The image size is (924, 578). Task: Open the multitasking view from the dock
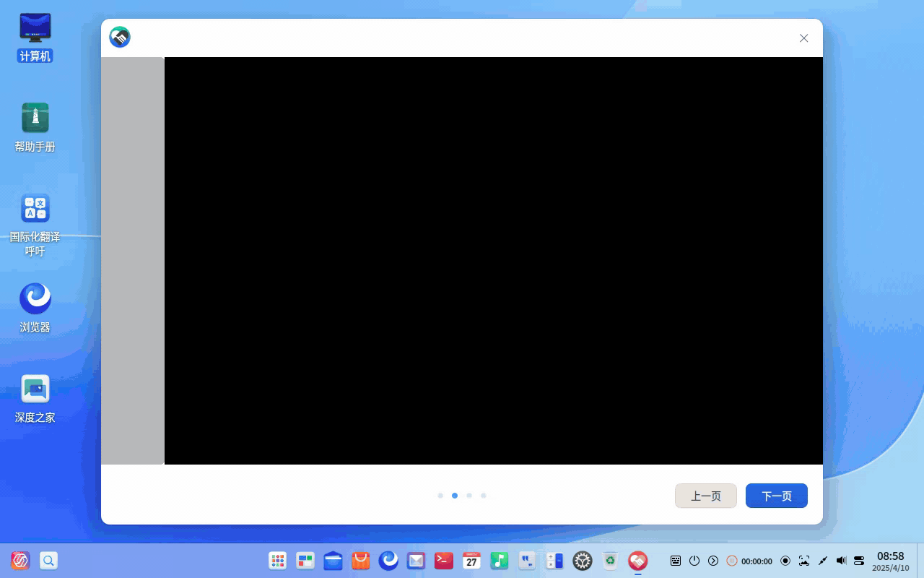(305, 561)
